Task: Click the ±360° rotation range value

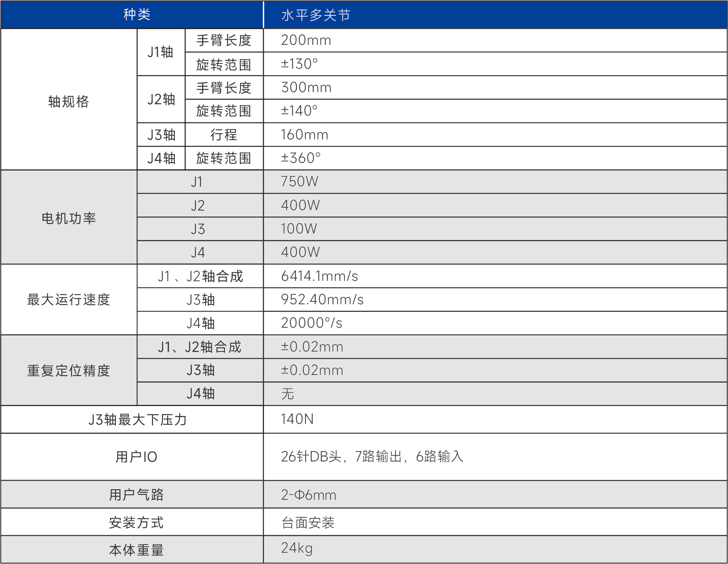Action: tap(300, 158)
